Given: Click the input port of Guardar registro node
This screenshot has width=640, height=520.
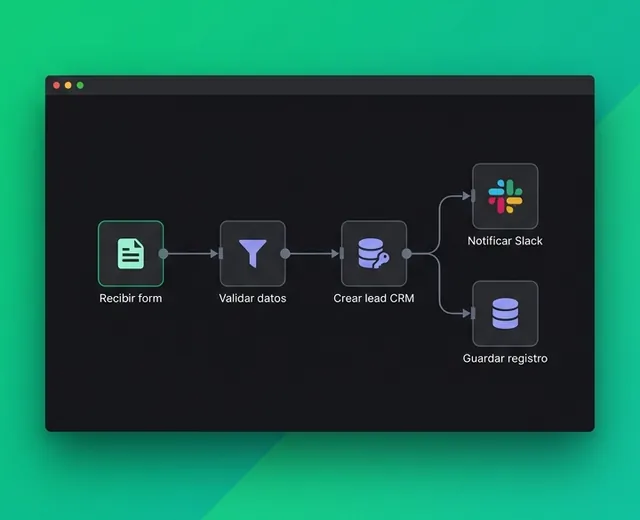Looking at the screenshot, I should pyautogui.click(x=473, y=313).
